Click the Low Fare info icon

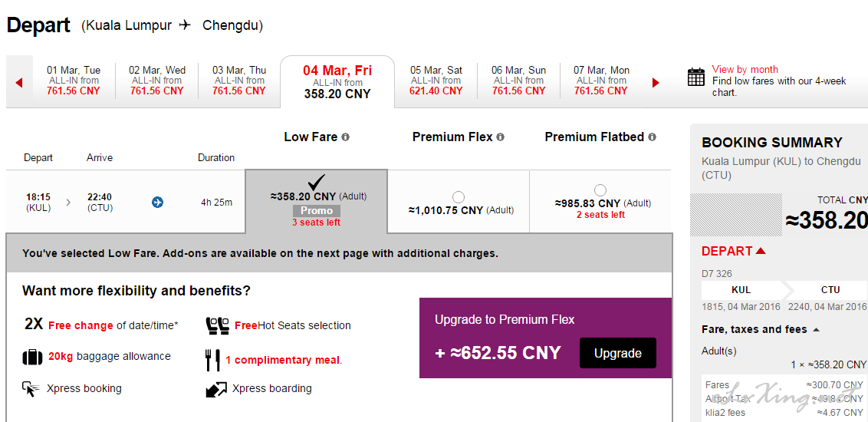point(345,137)
